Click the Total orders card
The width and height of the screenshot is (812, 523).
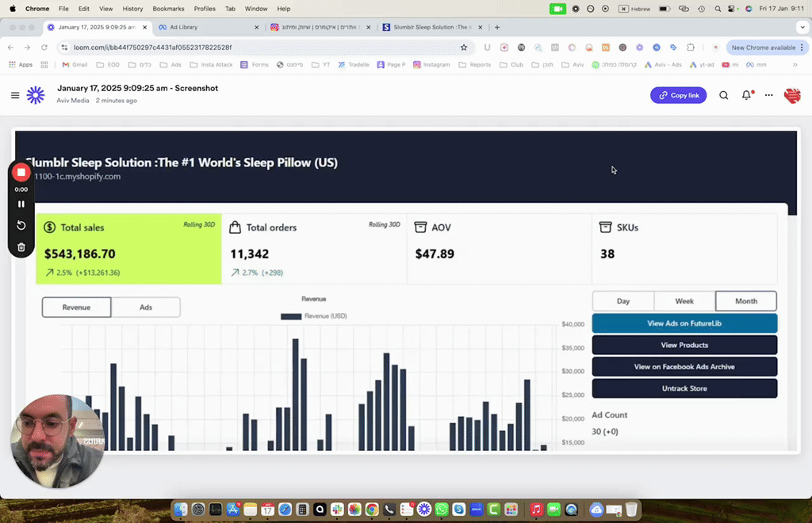click(x=314, y=249)
